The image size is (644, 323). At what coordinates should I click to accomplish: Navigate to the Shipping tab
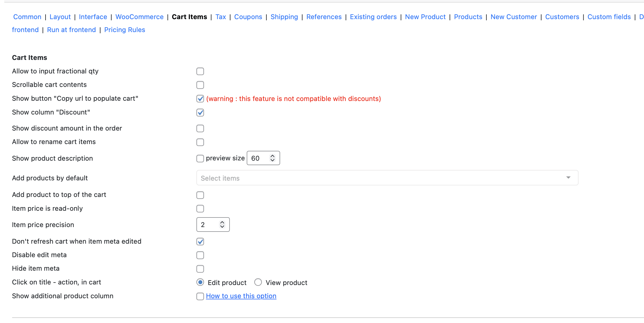pos(284,17)
